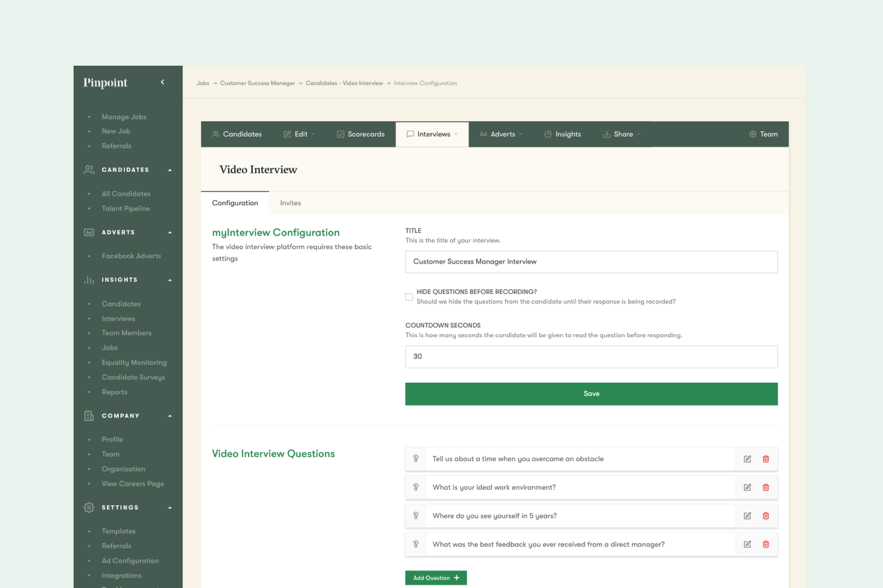Click the Add Question button
This screenshot has width=883, height=588.
click(x=435, y=578)
